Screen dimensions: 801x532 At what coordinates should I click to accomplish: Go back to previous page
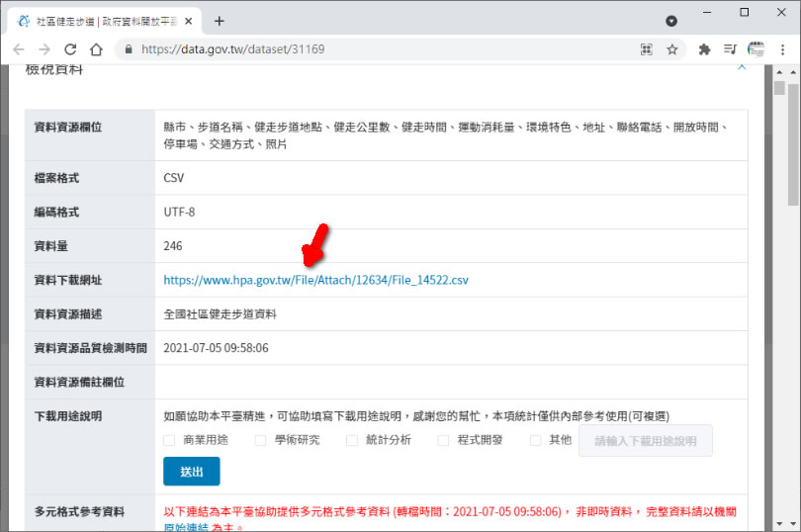[x=19, y=49]
